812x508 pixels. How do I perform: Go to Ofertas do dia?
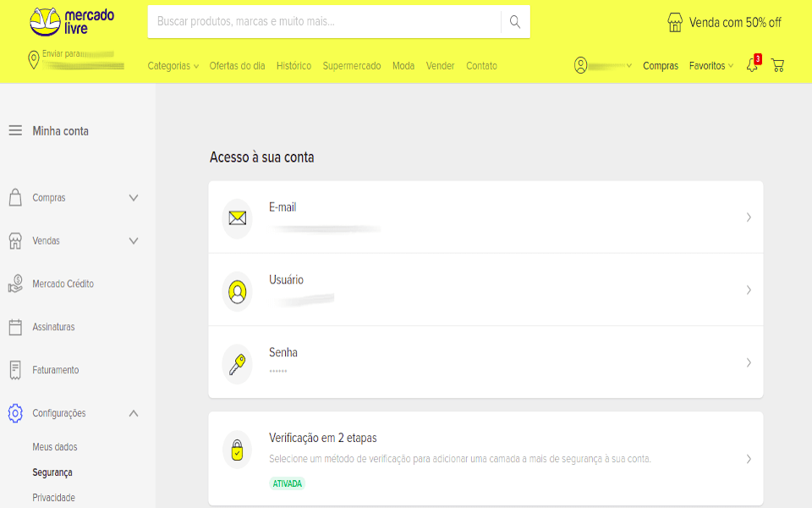click(237, 66)
